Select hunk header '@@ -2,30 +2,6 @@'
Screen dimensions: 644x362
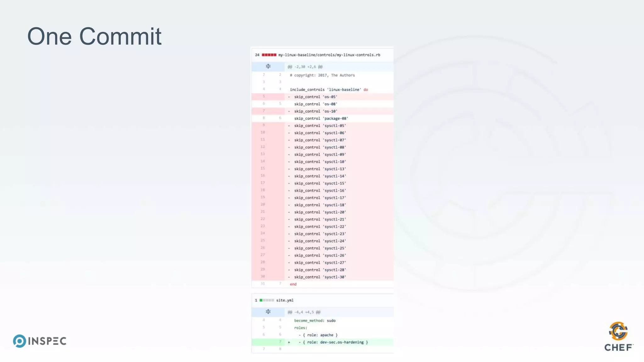[305, 67]
